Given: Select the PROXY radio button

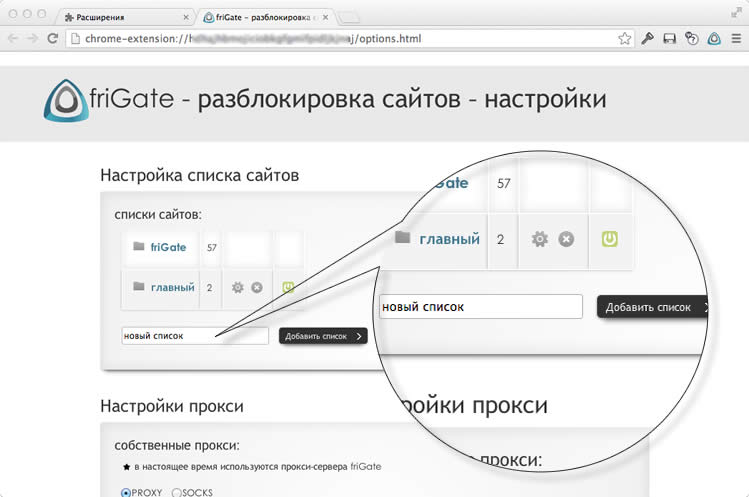Looking at the screenshot, I should 126,492.
